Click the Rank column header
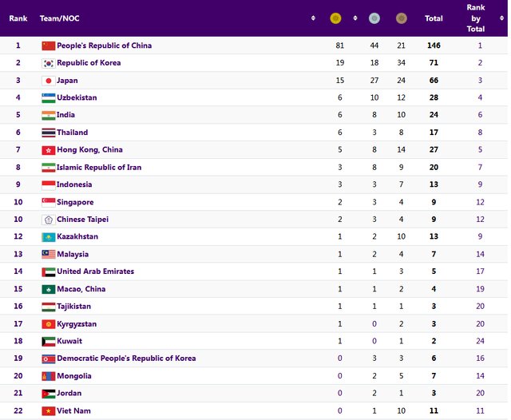 click(18, 18)
